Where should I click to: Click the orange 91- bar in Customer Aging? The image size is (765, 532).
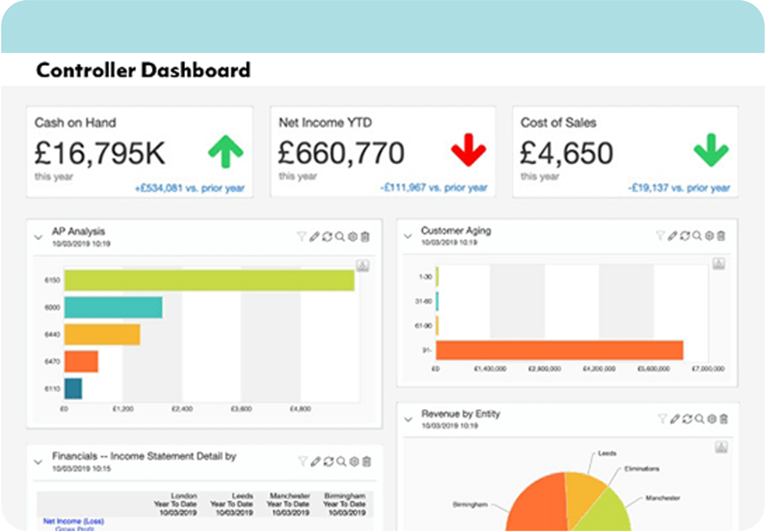pyautogui.click(x=559, y=350)
